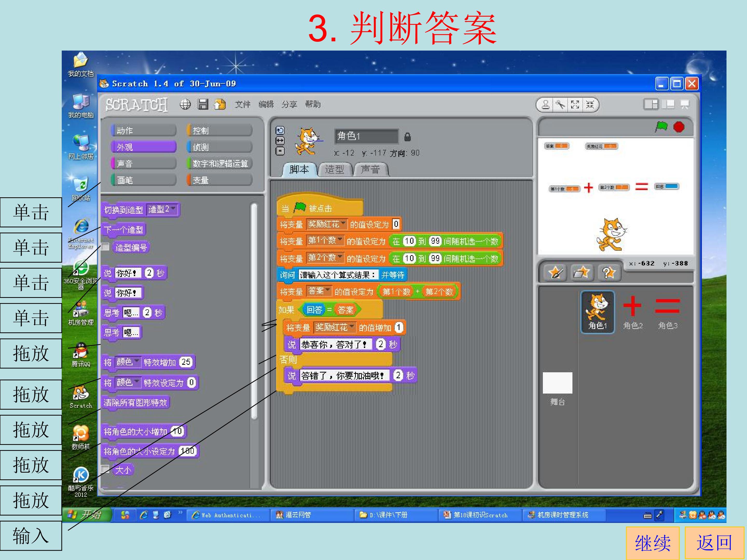Toggle the sprite lock icon next to 角色1
Viewport: 747px width, 560px height.
click(x=407, y=137)
